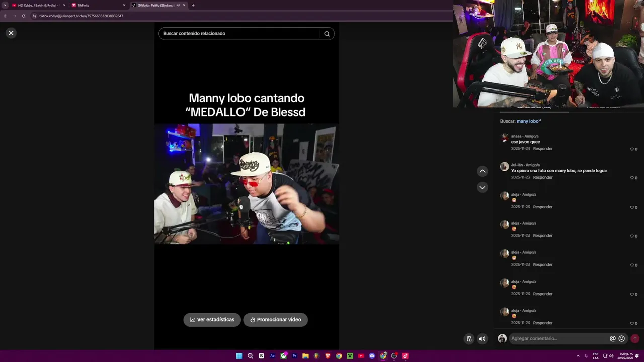Focus the 'Buscar contenido relacionado' search field

(239, 33)
